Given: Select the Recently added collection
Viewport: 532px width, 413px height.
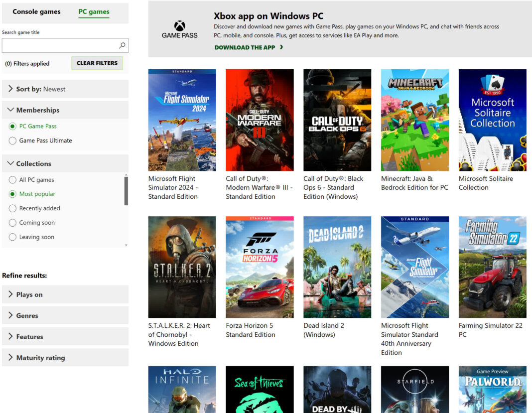Looking at the screenshot, I should tap(13, 208).
